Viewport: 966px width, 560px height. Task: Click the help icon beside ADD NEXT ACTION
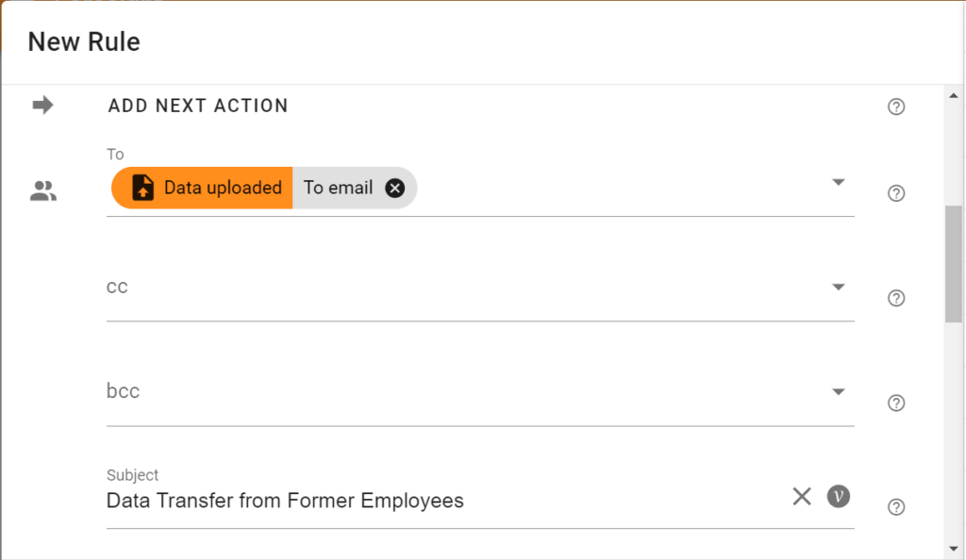pyautogui.click(x=896, y=107)
